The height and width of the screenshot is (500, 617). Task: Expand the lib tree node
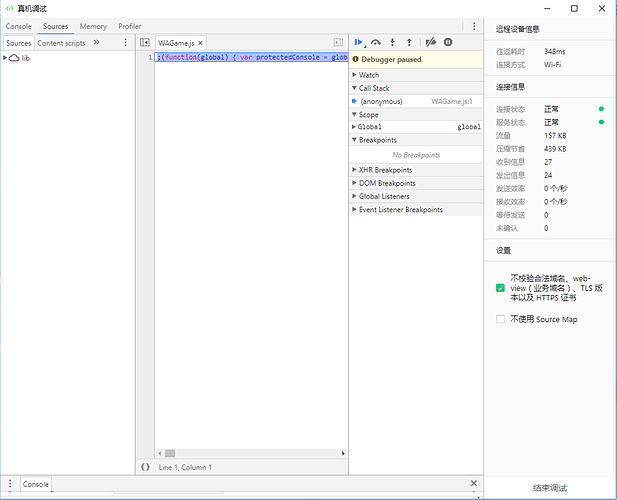(x=5, y=58)
